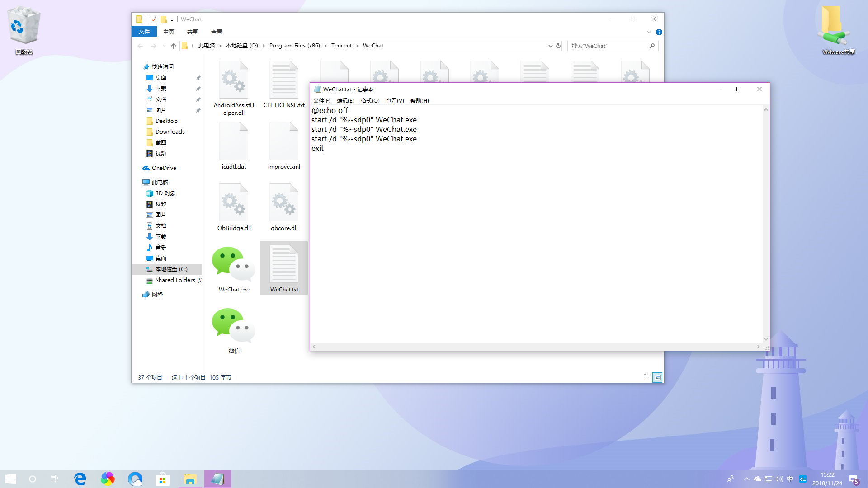Screen dimensions: 868x488
Task: Click the refresh button beside address bar
Action: click(x=558, y=46)
